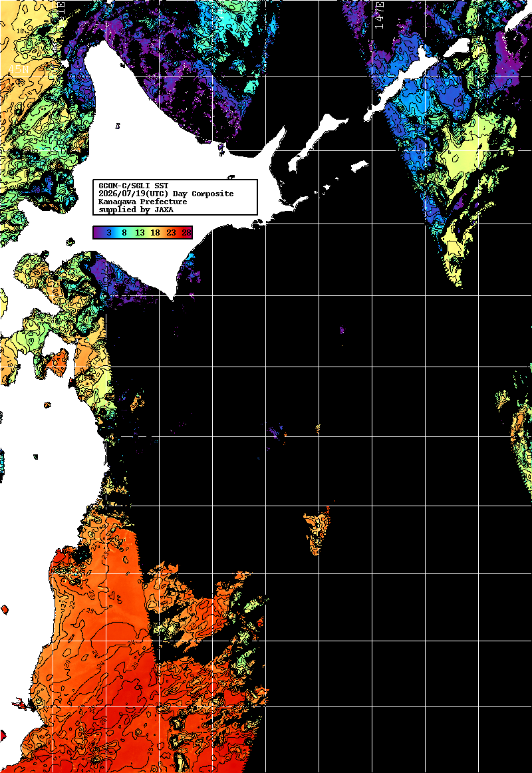
Task: Select the 13 mark on the legend bar
Action: point(140,233)
